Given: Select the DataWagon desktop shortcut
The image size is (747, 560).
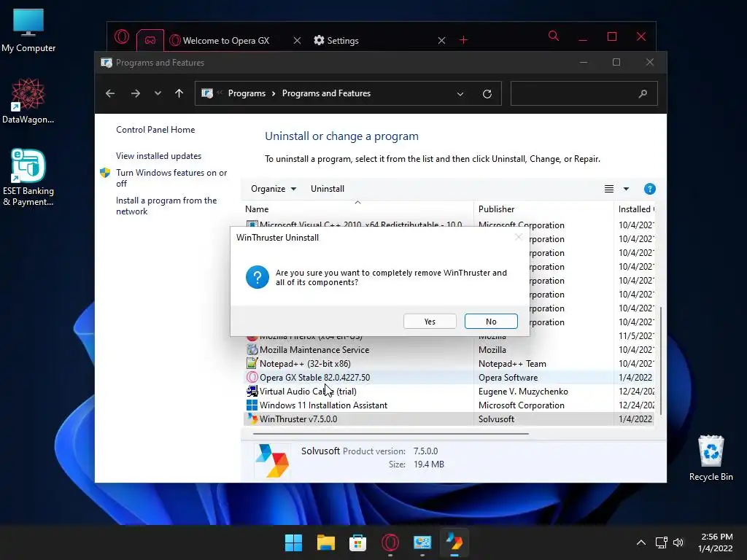Looking at the screenshot, I should 28,101.
